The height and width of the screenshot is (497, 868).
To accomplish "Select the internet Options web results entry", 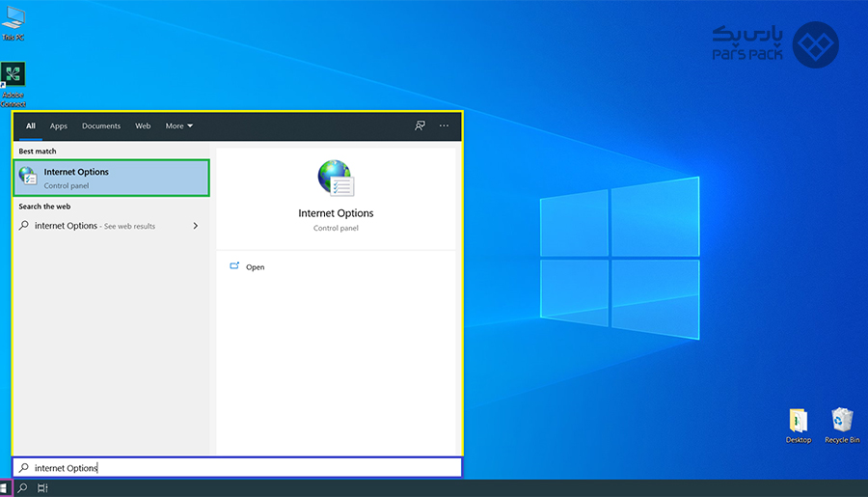I will click(x=109, y=226).
